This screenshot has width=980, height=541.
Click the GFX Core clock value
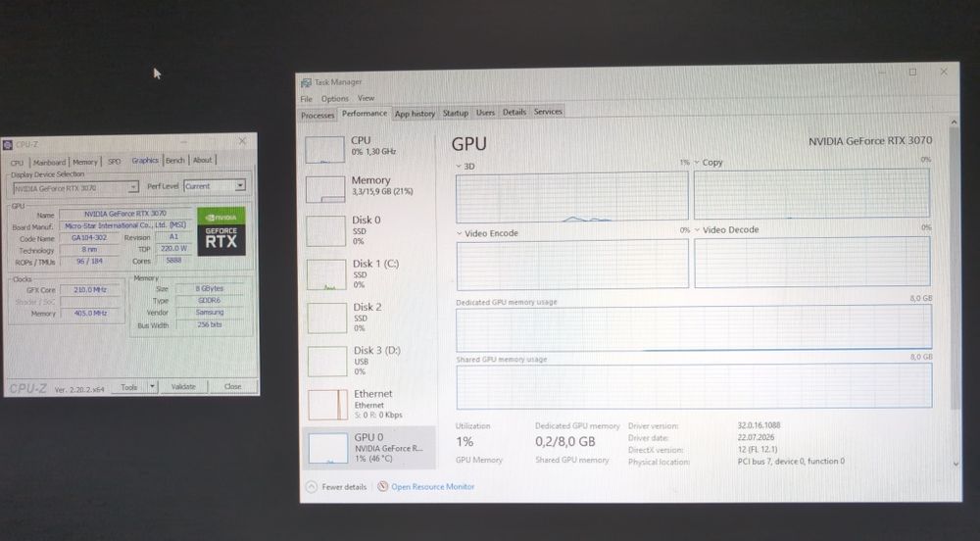click(x=90, y=290)
